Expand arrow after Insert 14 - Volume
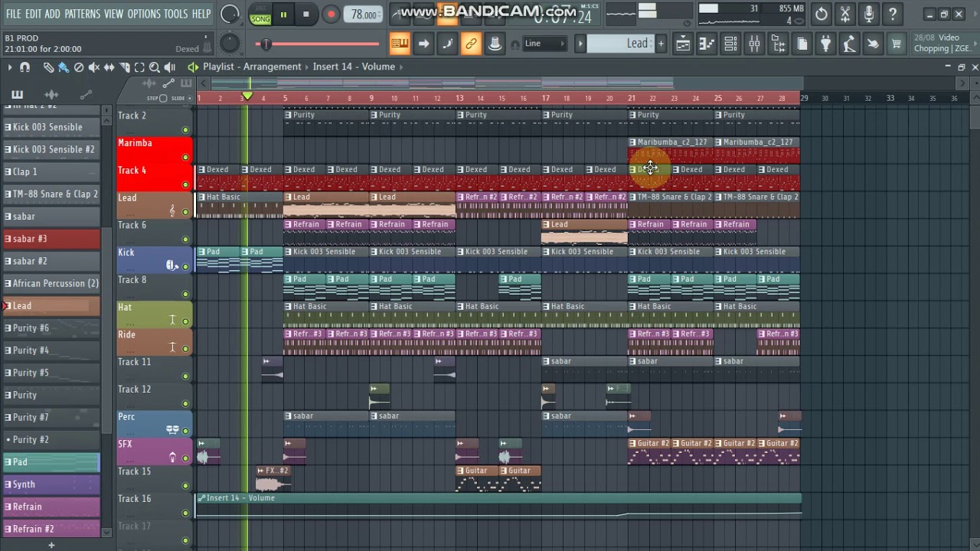Image resolution: width=980 pixels, height=551 pixels. (x=401, y=67)
